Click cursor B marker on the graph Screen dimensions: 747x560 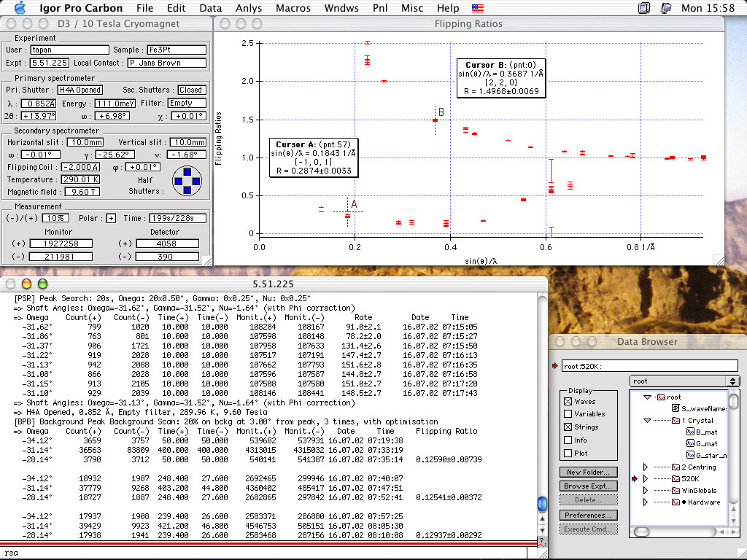click(435, 120)
